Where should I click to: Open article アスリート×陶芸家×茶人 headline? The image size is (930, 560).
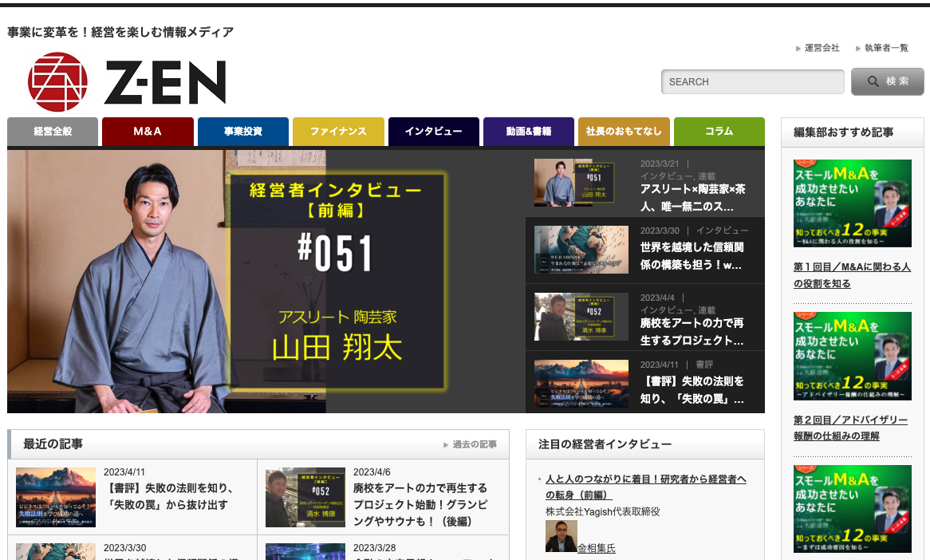pyautogui.click(x=693, y=198)
